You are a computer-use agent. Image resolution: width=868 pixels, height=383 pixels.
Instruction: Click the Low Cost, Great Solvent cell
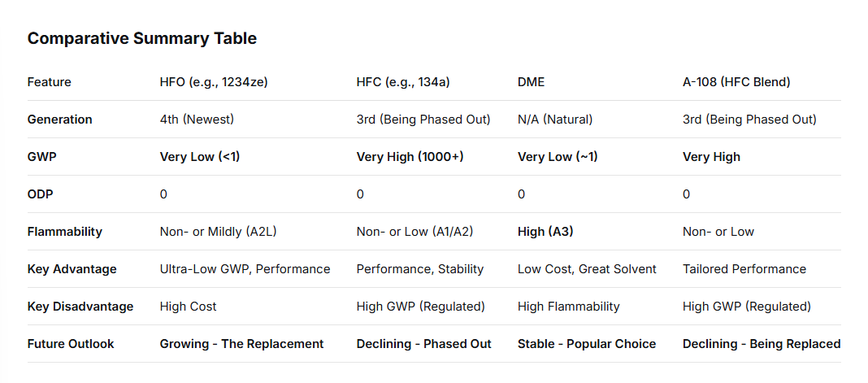coord(587,269)
